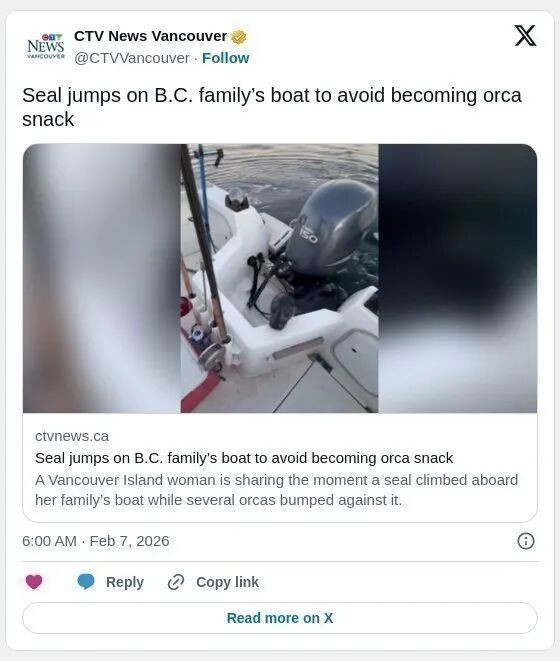This screenshot has height=661, width=560.
Task: Click the blurred left side of image
Action: point(102,278)
